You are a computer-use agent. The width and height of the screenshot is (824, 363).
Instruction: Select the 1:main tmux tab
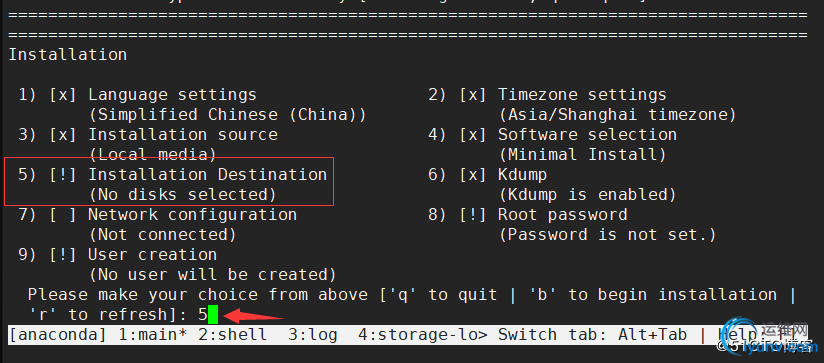point(153,335)
